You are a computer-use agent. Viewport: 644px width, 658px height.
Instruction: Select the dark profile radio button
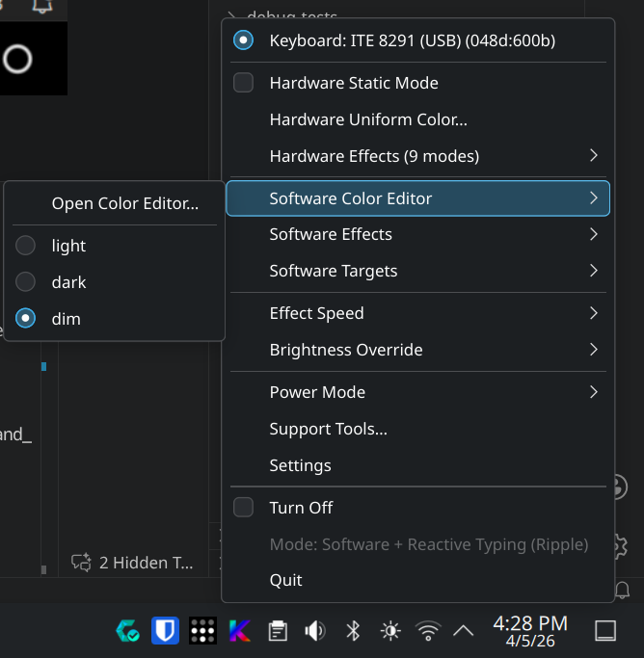[25, 282]
